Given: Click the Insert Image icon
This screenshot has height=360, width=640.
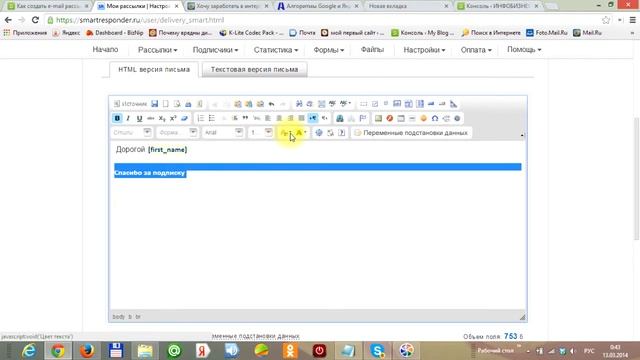Looking at the screenshot, I should [x=378, y=118].
